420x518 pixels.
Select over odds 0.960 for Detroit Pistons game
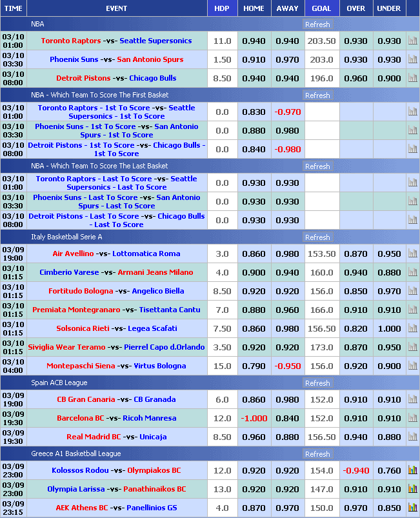coord(356,79)
